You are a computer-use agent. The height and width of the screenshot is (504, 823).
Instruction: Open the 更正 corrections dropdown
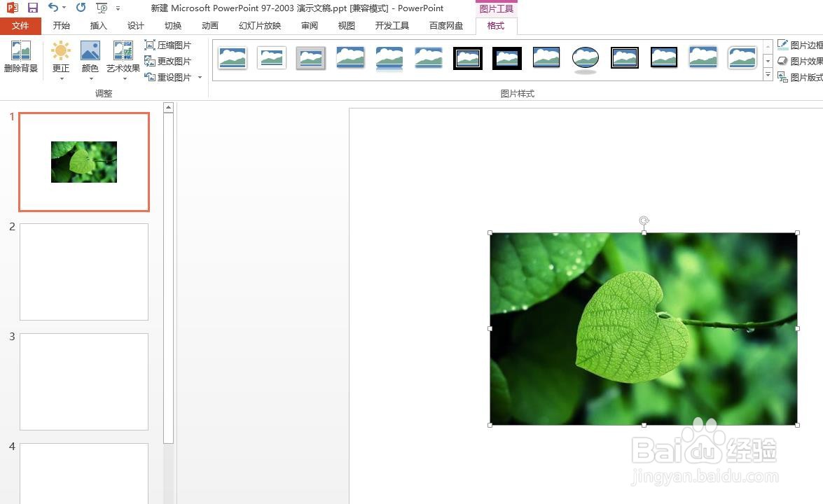(x=61, y=61)
